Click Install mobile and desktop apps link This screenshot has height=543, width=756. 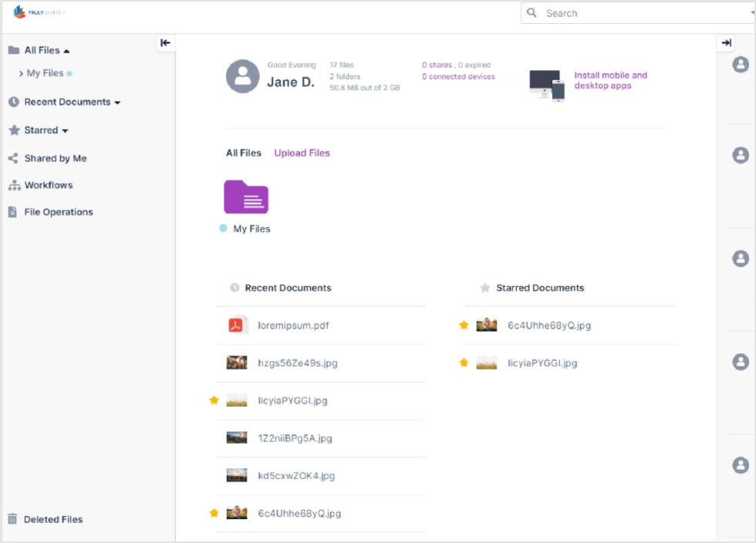tap(610, 80)
